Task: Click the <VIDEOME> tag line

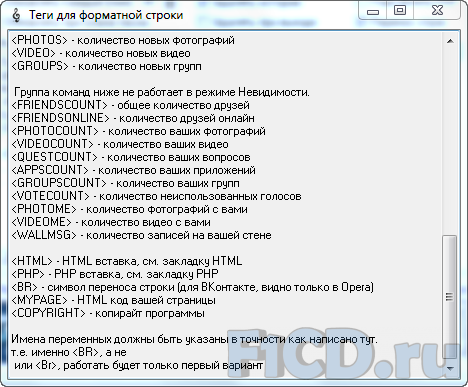Action: click(x=111, y=222)
